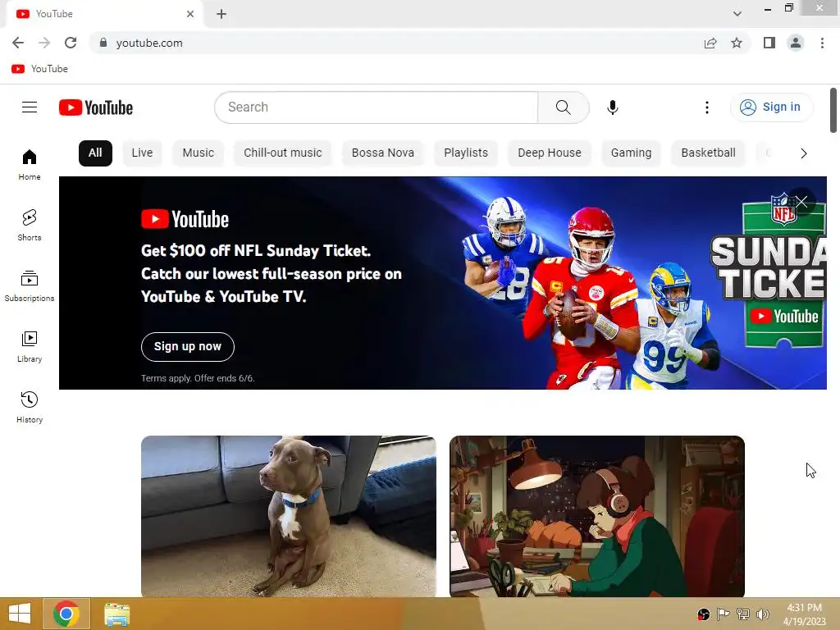Select the All filter chip
Image resolution: width=840 pixels, height=630 pixels.
pyautogui.click(x=95, y=153)
